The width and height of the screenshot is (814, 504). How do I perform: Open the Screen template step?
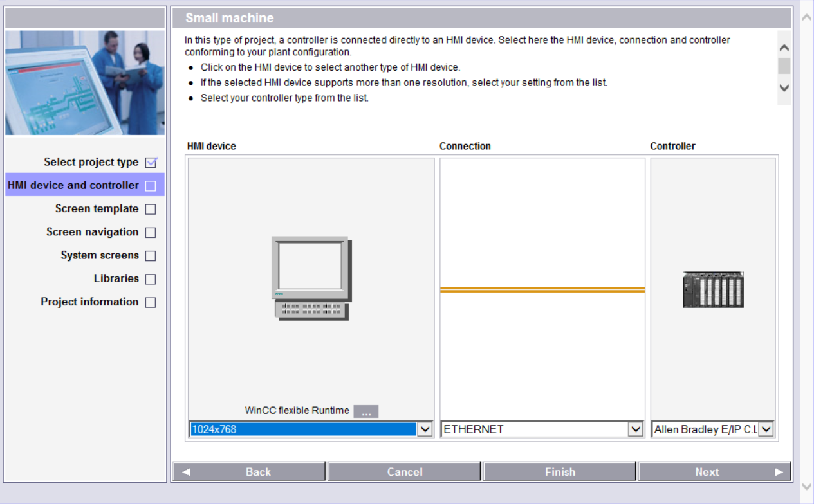pyautogui.click(x=97, y=208)
